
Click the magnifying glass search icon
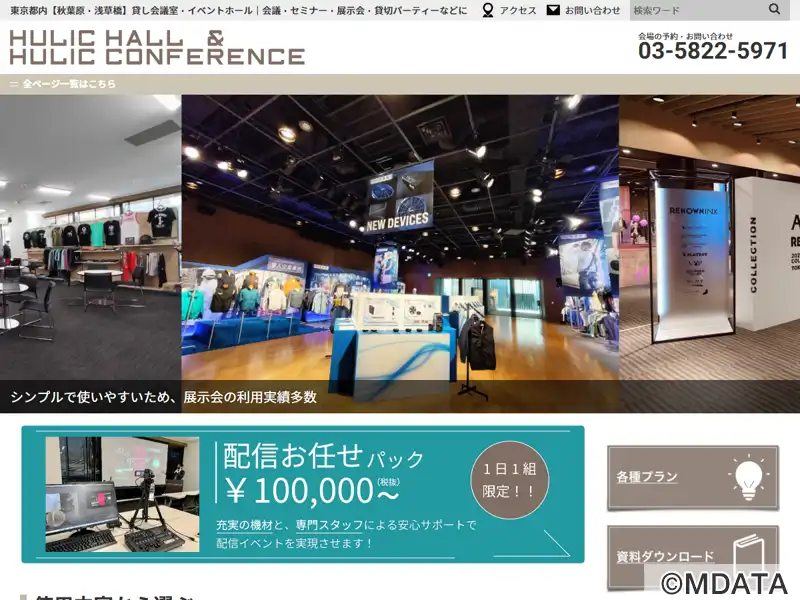tap(774, 9)
